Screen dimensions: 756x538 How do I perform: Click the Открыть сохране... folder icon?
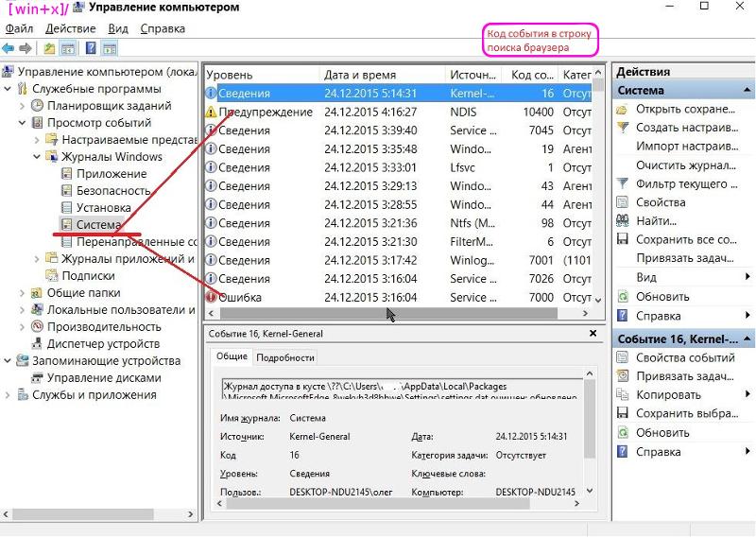click(623, 110)
